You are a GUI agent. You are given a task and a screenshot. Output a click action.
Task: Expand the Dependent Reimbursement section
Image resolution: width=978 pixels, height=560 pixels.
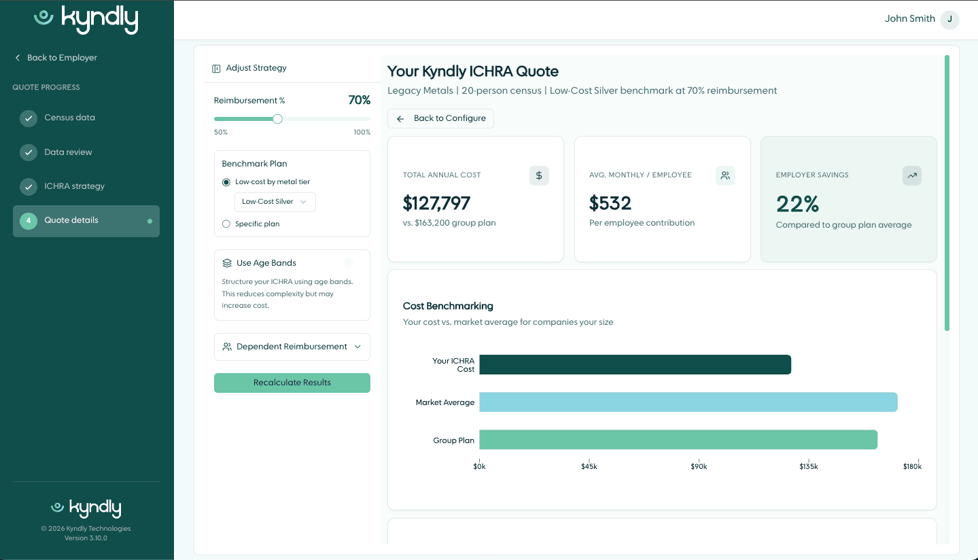point(292,347)
